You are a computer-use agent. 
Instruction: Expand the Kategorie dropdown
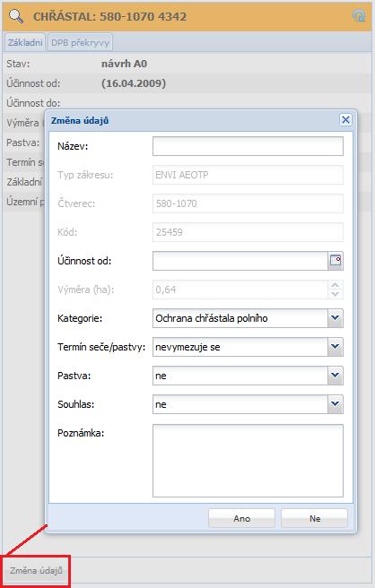point(336,318)
